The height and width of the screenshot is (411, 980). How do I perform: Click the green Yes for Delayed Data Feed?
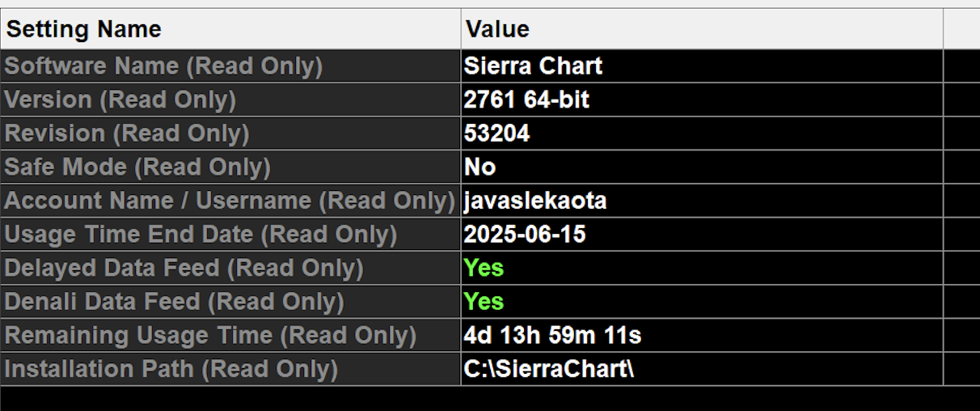coord(484,269)
